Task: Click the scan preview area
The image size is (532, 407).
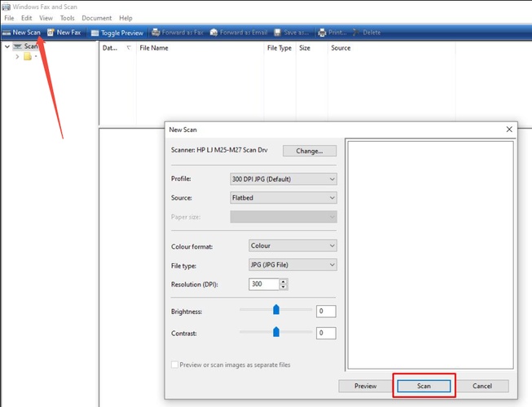Action: coord(430,255)
